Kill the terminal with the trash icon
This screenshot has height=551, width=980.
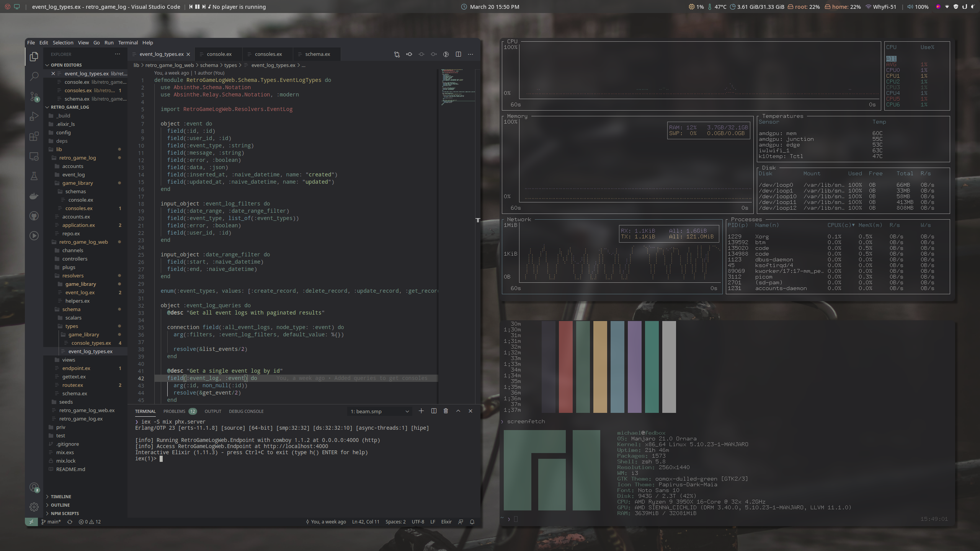coord(446,411)
